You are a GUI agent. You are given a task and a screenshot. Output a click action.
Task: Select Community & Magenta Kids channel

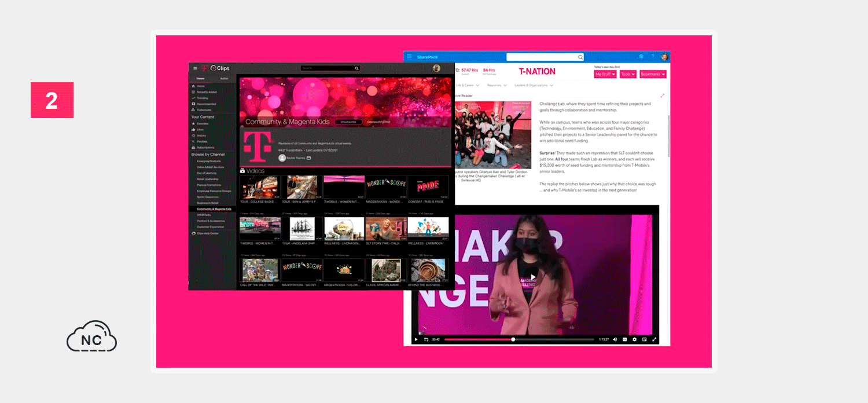click(x=214, y=208)
